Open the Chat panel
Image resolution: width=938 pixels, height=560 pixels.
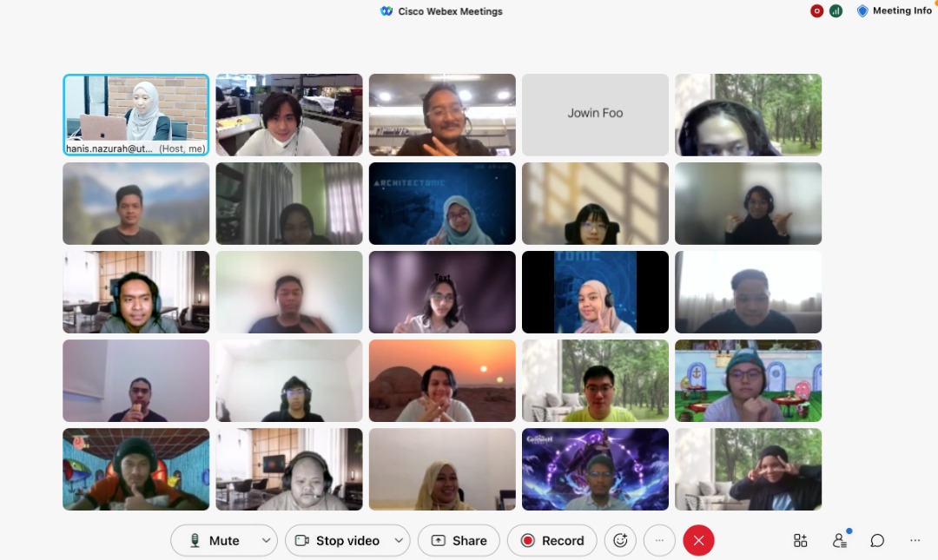pyautogui.click(x=877, y=540)
